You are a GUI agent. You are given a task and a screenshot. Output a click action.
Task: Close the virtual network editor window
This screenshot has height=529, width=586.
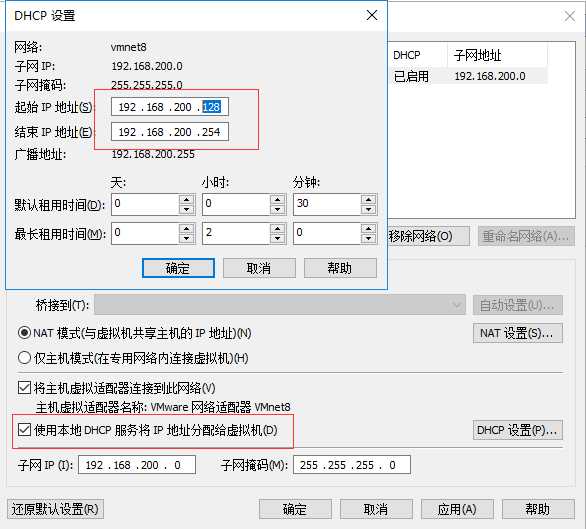coord(570,16)
